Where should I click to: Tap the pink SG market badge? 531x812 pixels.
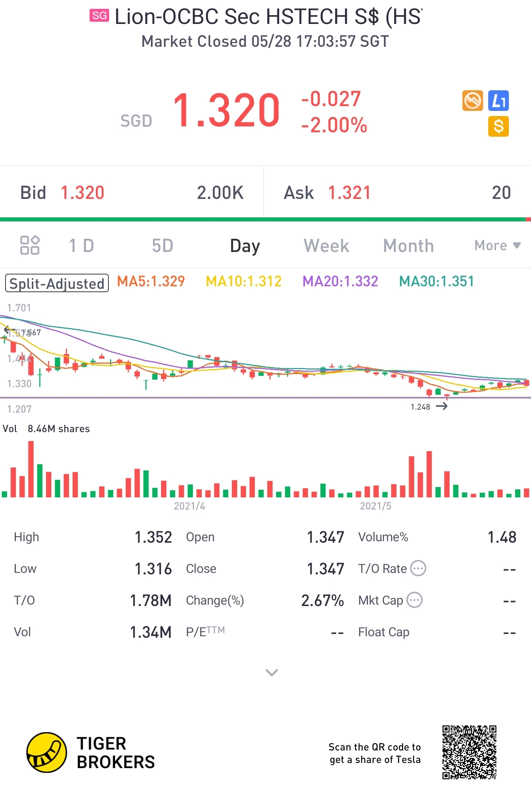[x=99, y=15]
